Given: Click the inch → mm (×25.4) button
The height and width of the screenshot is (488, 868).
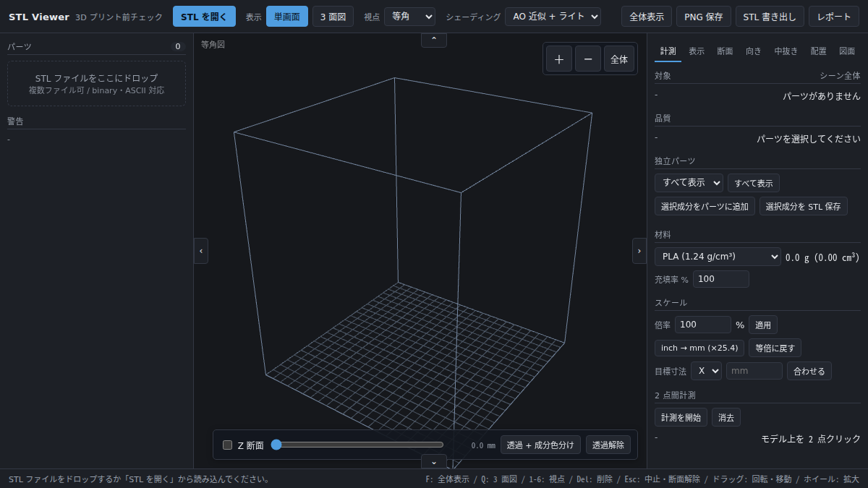Looking at the screenshot, I should pyautogui.click(x=699, y=348).
